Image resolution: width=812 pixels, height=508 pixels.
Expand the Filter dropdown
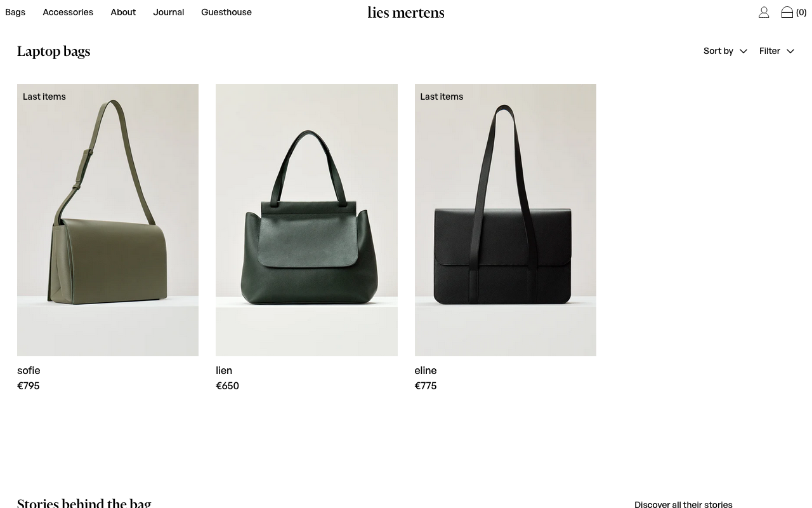point(776,51)
